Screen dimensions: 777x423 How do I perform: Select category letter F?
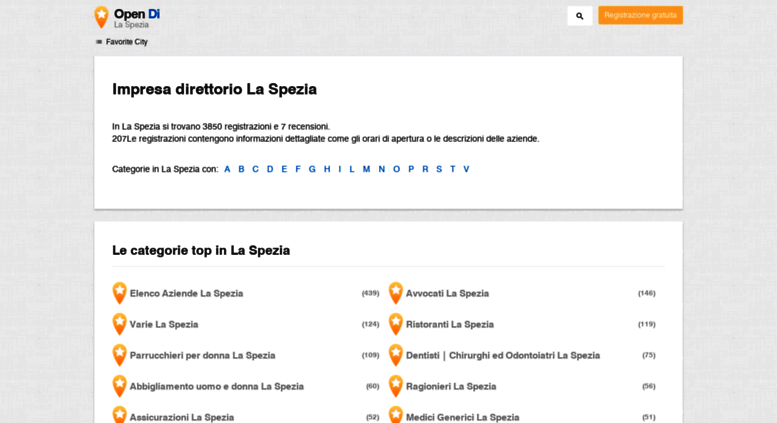[298, 169]
